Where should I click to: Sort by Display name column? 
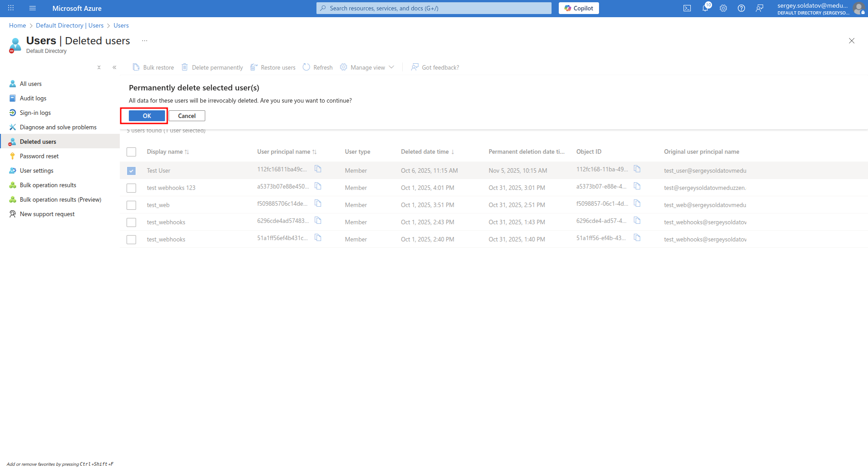[x=168, y=151]
